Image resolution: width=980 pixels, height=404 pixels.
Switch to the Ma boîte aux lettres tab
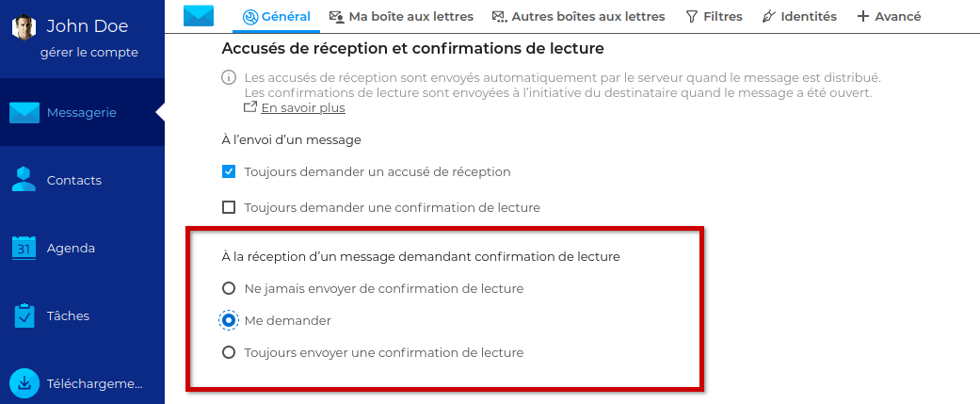pyautogui.click(x=401, y=16)
